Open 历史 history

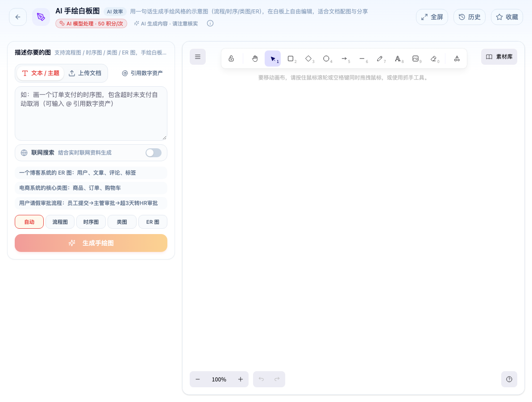pyautogui.click(x=470, y=17)
